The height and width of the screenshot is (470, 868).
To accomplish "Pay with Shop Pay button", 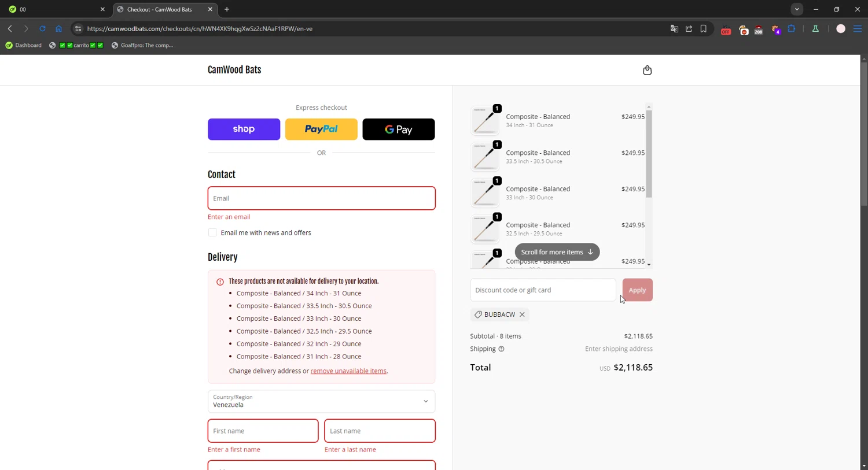I will point(244,129).
